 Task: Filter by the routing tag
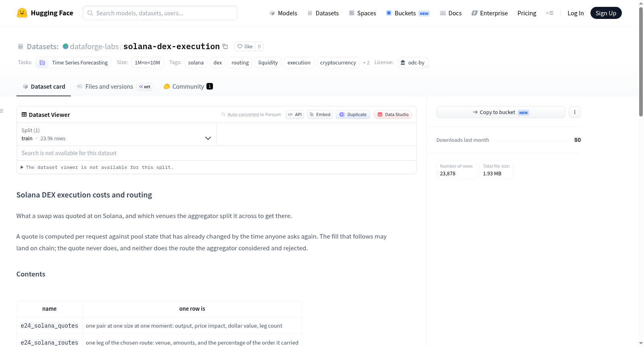point(240,62)
